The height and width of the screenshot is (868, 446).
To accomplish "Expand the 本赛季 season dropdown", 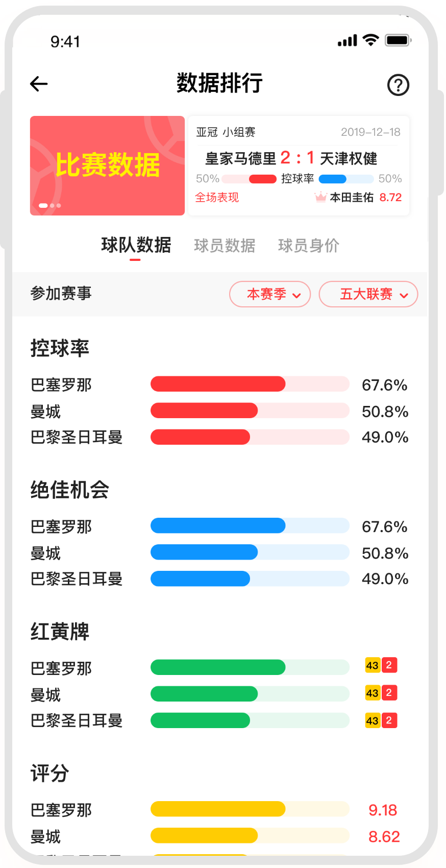I will pyautogui.click(x=270, y=294).
